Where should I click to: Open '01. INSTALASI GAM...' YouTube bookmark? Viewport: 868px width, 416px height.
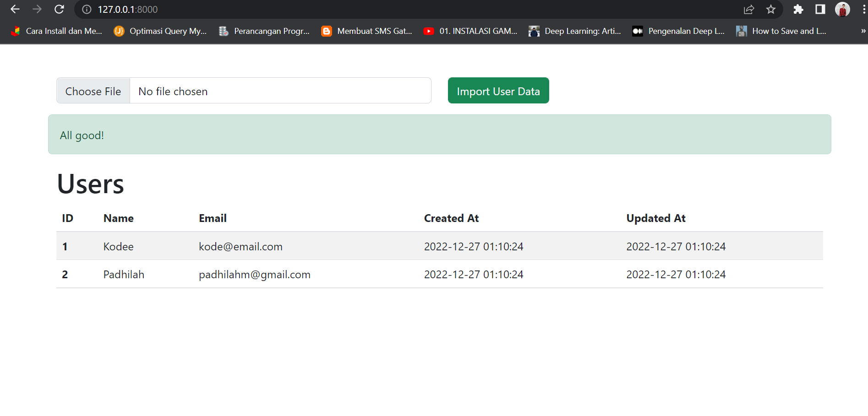tap(470, 31)
